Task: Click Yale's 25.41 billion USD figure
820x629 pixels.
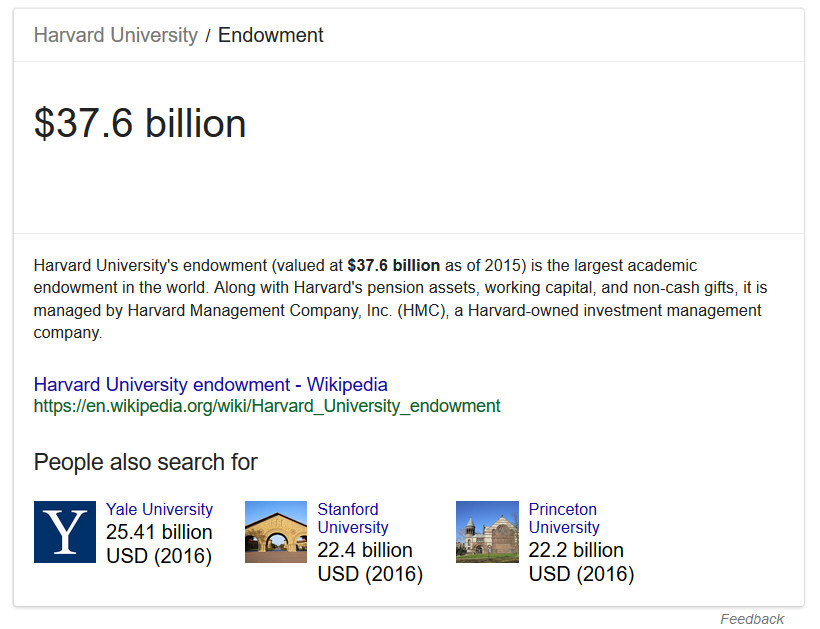Action: click(159, 544)
